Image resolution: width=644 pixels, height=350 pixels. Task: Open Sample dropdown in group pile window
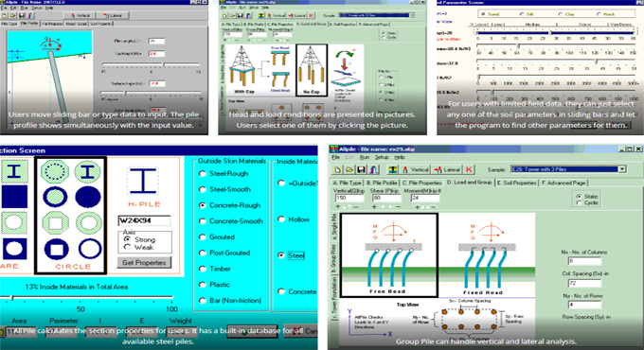[x=622, y=169]
